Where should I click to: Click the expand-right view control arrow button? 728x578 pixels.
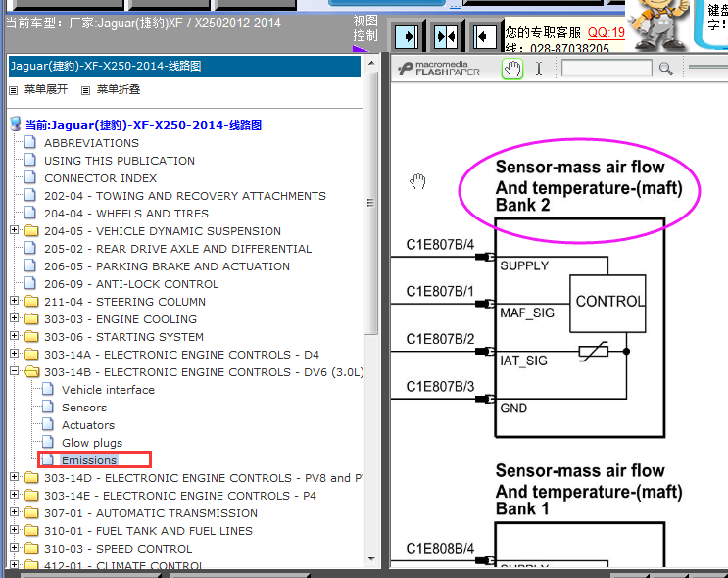point(408,36)
